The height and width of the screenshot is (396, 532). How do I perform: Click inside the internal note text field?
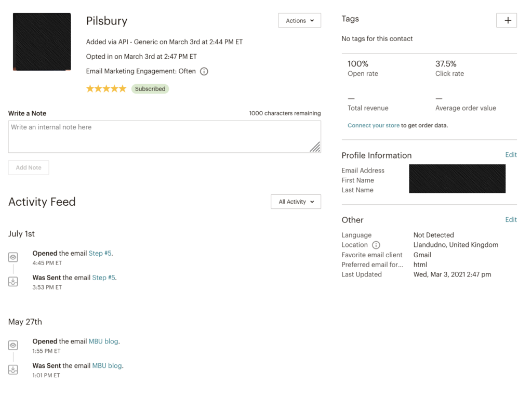click(164, 137)
